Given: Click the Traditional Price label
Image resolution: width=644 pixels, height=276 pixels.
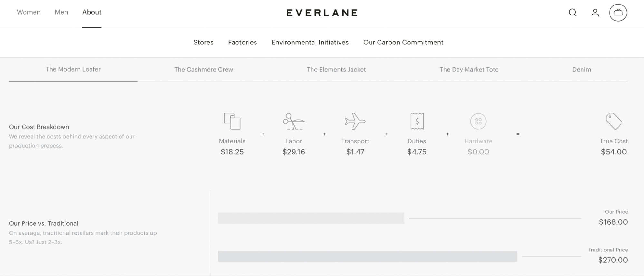Looking at the screenshot, I should tap(608, 250).
